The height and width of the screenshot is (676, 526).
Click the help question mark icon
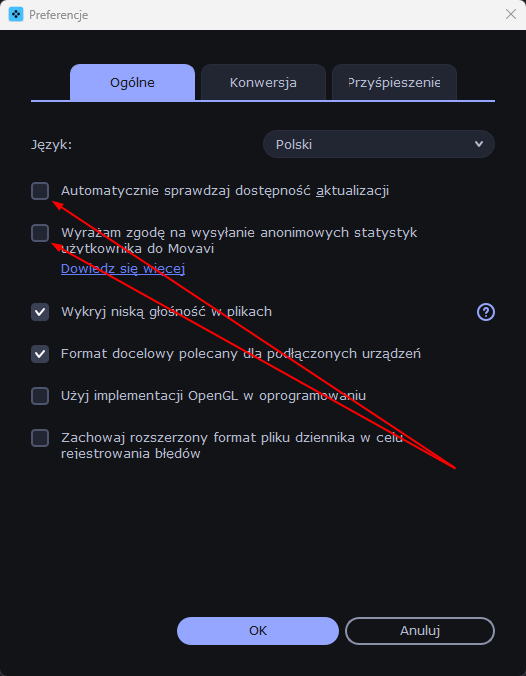point(485,312)
